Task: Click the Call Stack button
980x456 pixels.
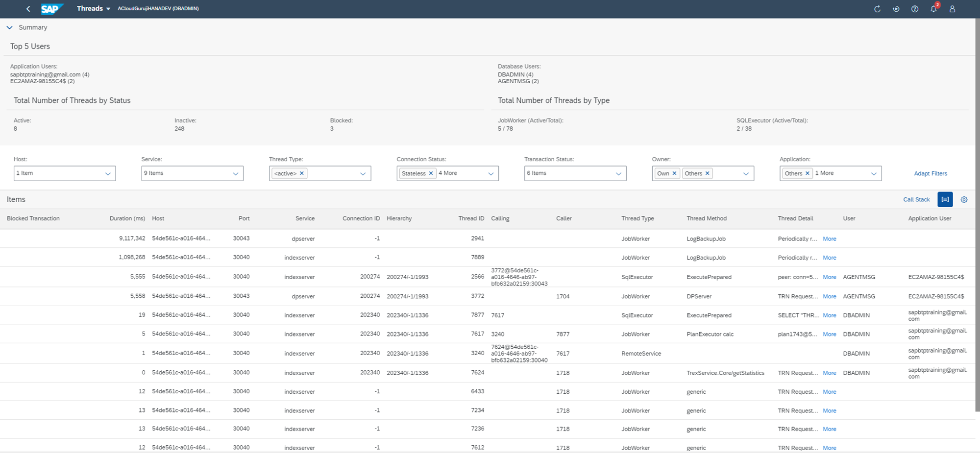Action: coord(916,200)
